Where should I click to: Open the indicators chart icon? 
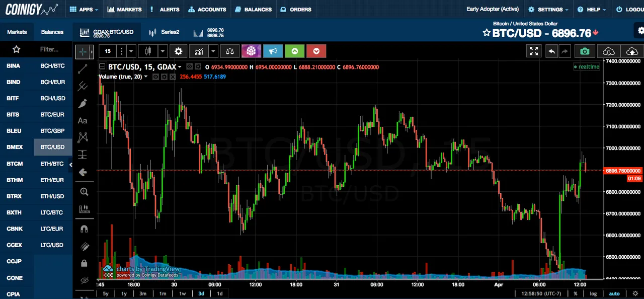pyautogui.click(x=199, y=51)
